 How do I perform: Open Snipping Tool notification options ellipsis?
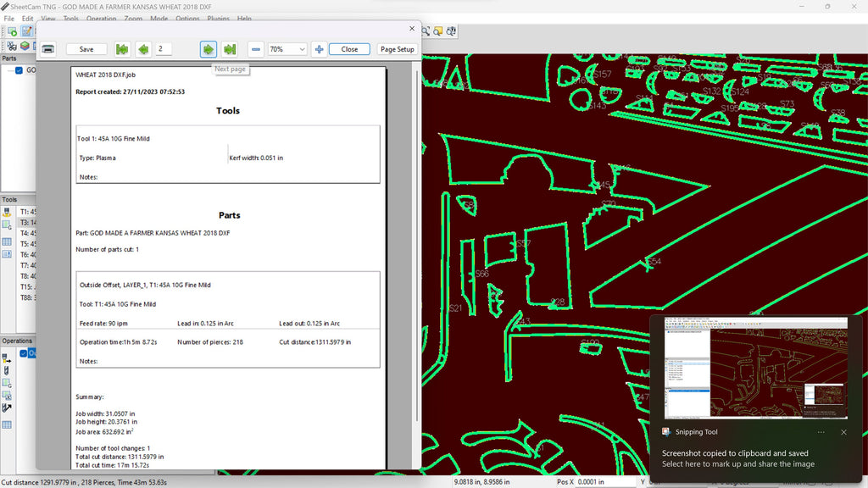(x=821, y=432)
